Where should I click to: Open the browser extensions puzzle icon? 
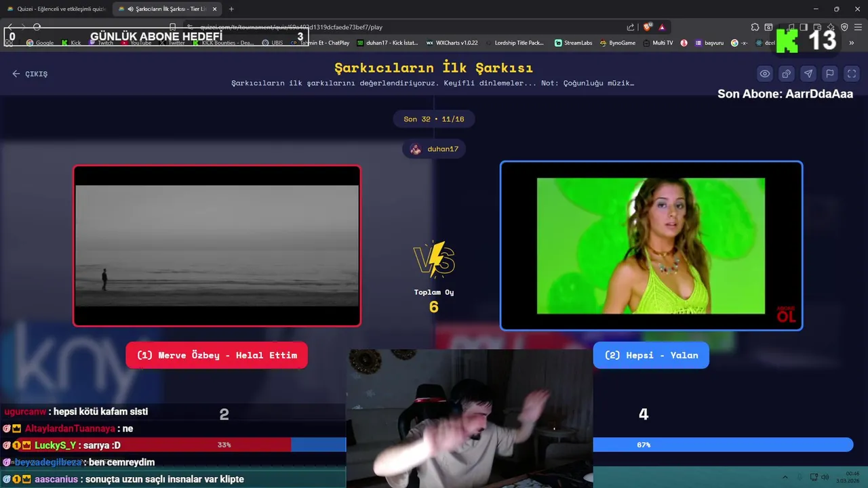point(755,27)
